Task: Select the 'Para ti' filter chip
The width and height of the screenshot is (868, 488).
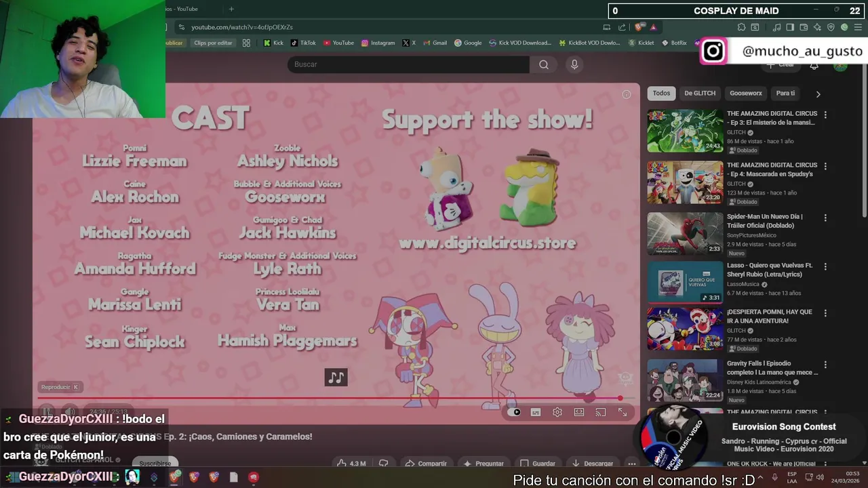Action: (x=785, y=94)
